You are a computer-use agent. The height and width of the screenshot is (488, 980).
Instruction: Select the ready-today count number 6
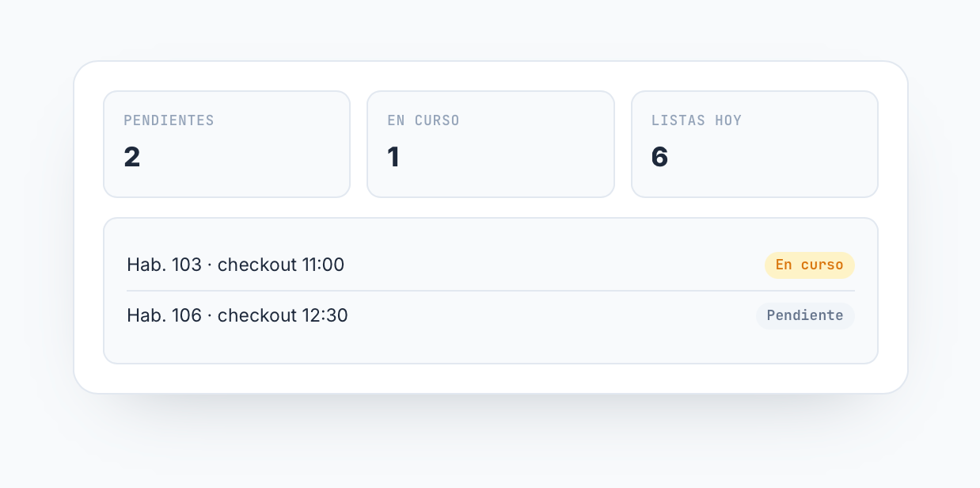(659, 157)
